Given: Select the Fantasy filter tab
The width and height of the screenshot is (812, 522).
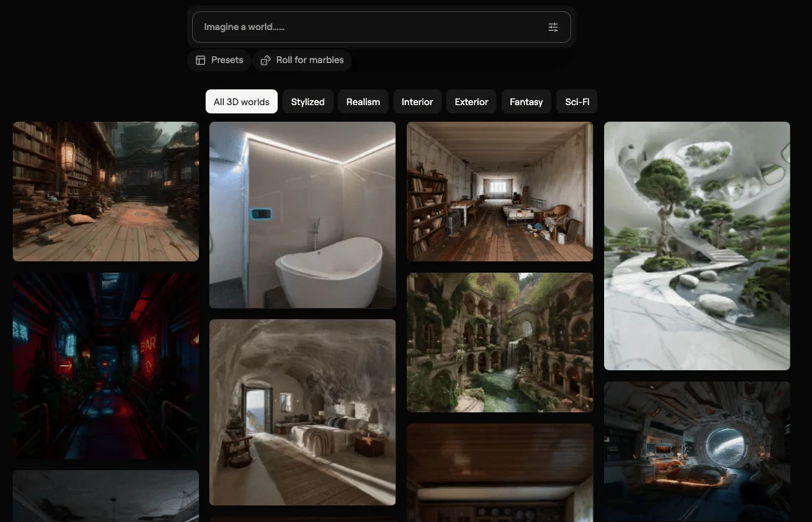Looking at the screenshot, I should point(526,101).
